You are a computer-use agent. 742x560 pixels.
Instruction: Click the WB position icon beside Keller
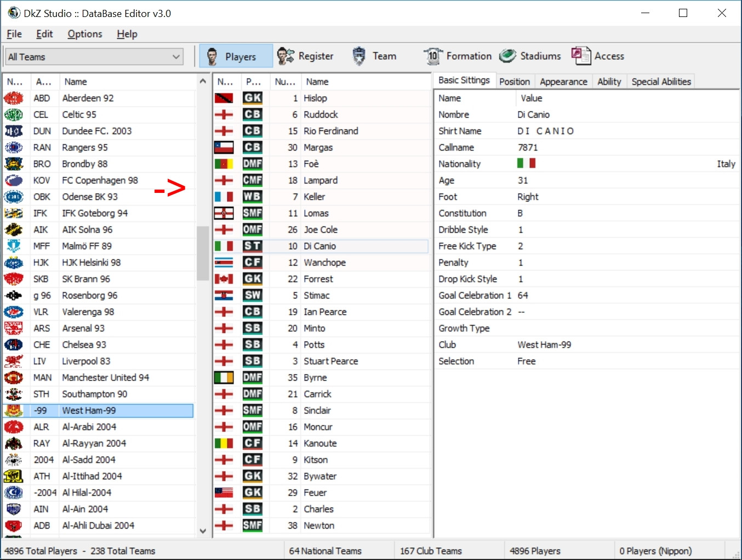pyautogui.click(x=253, y=197)
